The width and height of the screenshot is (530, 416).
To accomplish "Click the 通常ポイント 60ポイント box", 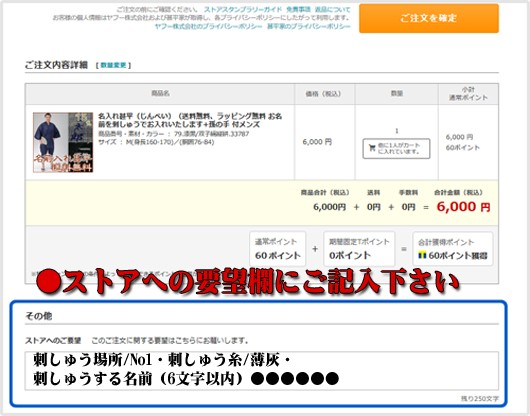I will tap(278, 249).
